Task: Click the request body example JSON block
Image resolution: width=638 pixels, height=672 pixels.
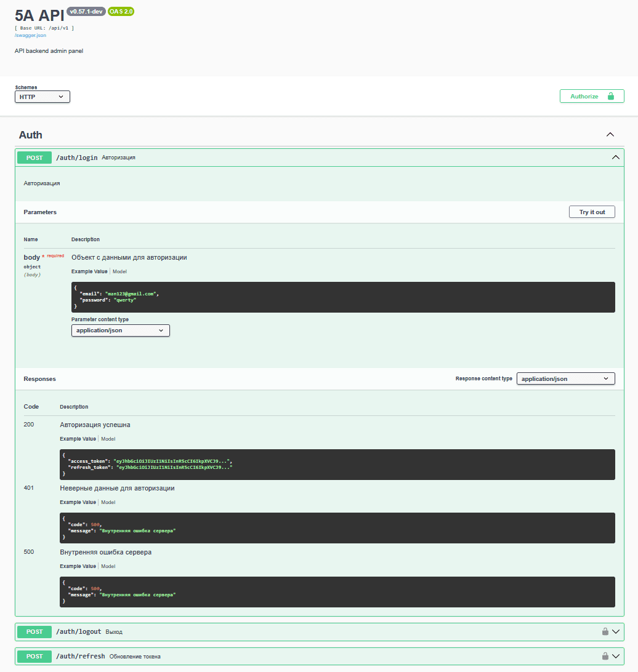Action: click(x=342, y=297)
